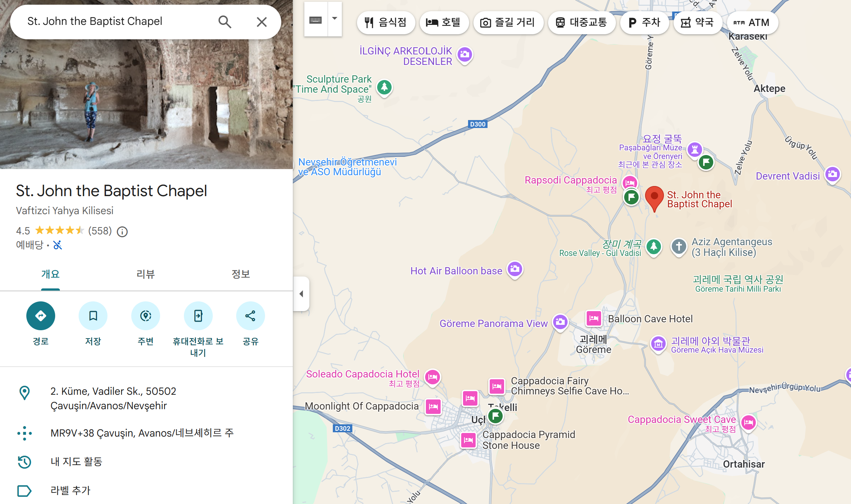Filter map by Hotels (호텔) chip
Viewport: 851px width, 504px height.
pyautogui.click(x=444, y=23)
